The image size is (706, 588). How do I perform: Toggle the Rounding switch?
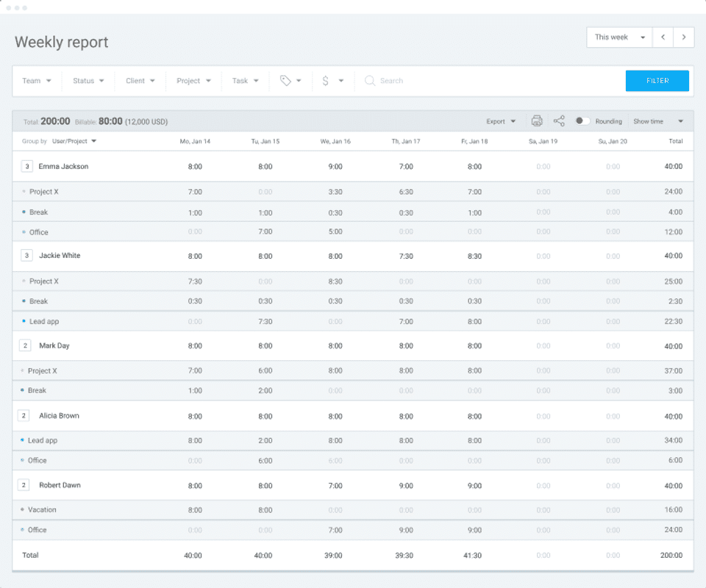[582, 121]
